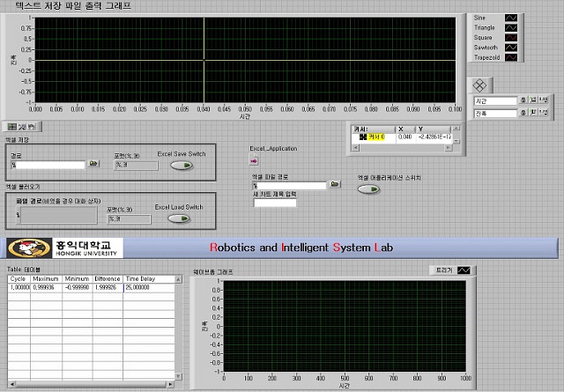Toggle the 엑셀 어플리케이션 스위치 switch
Viewport: 564px width, 392px height.
[x=368, y=189]
